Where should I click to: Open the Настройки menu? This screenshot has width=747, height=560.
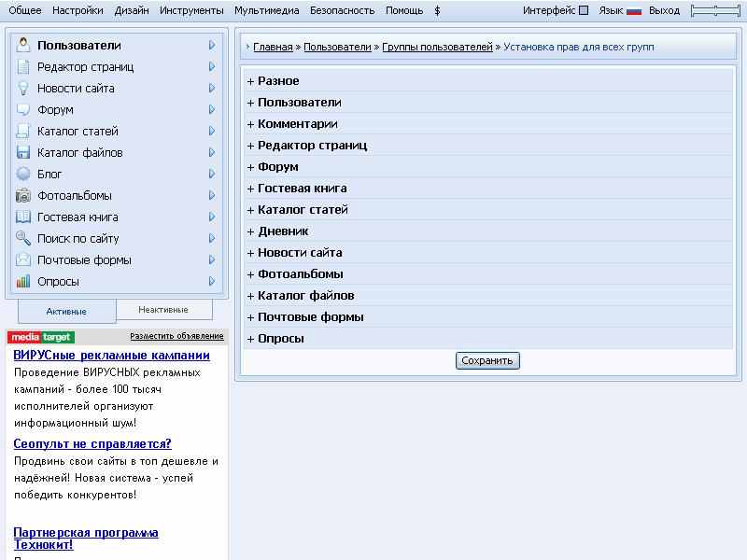tap(78, 10)
